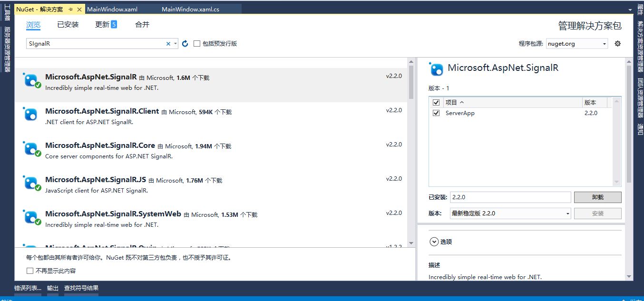Click the update count badge 5

pyautogui.click(x=114, y=25)
